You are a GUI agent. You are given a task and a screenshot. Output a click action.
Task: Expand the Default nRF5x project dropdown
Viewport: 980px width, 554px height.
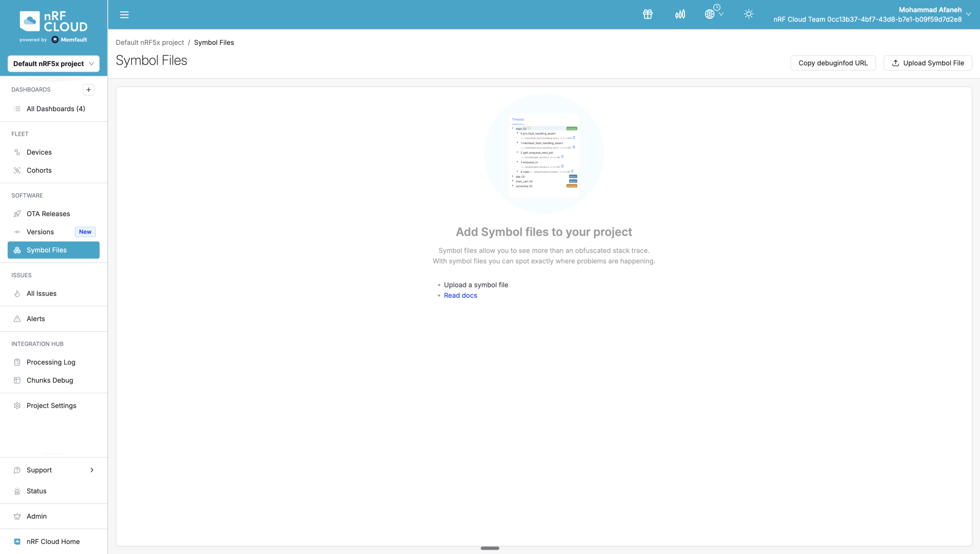(54, 64)
